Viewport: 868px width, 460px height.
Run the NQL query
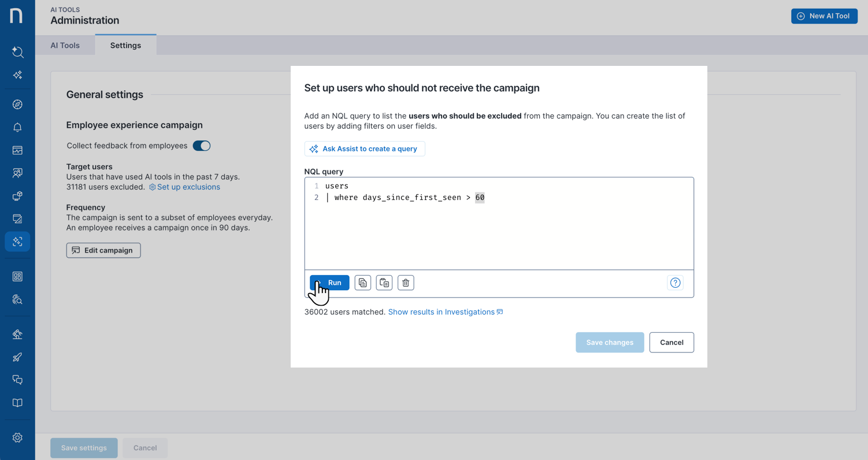click(x=330, y=283)
